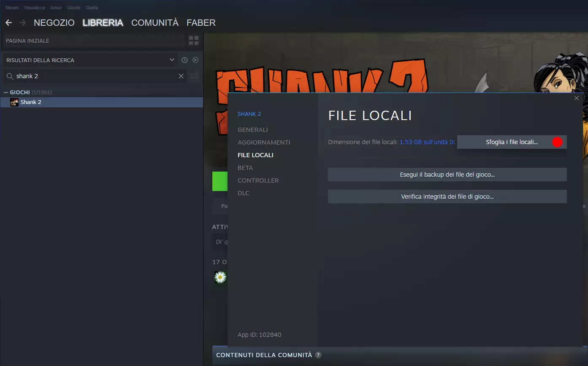
Task: Click Esegui il backup dei file del gioco
Action: coord(447,175)
